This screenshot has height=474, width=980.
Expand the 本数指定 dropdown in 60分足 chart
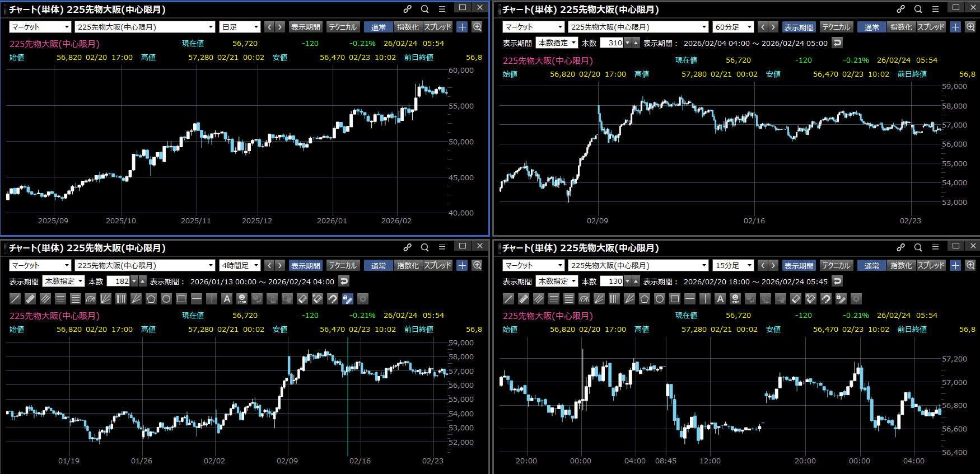pos(557,43)
